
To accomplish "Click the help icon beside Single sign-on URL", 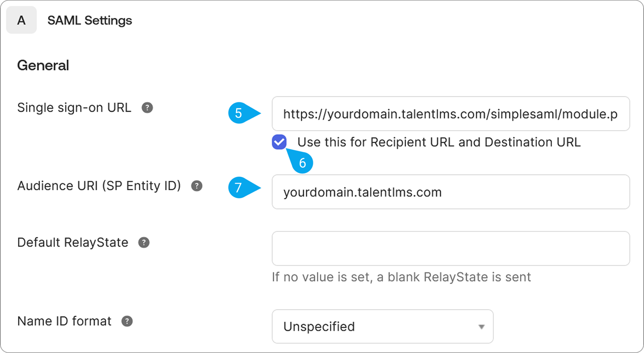I will pos(147,108).
